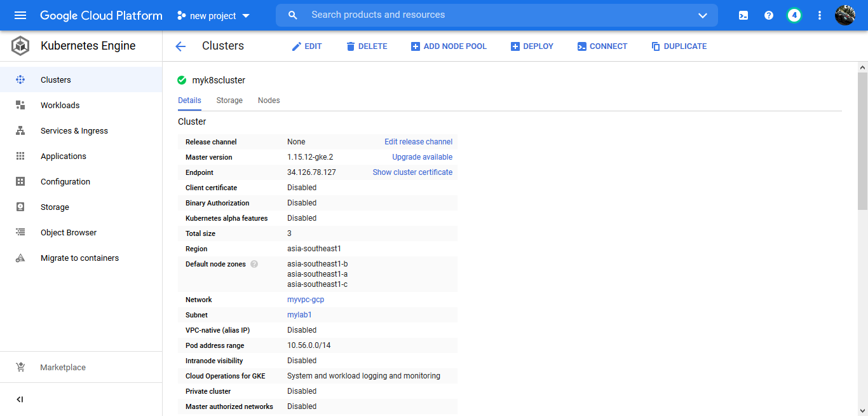Go back using the left arrow
Viewport: 868px width, 416px height.
pyautogui.click(x=180, y=46)
